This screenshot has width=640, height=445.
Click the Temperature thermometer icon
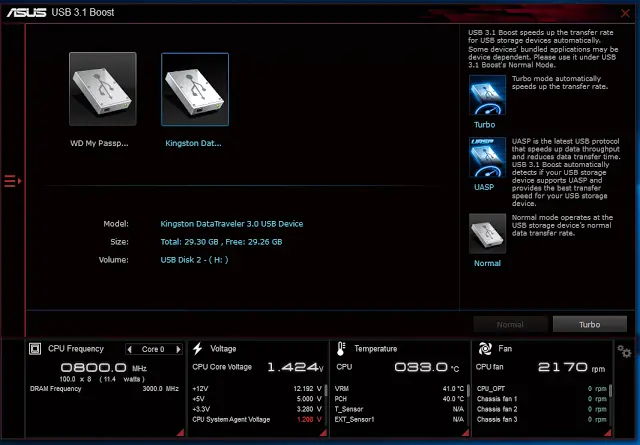(x=341, y=349)
